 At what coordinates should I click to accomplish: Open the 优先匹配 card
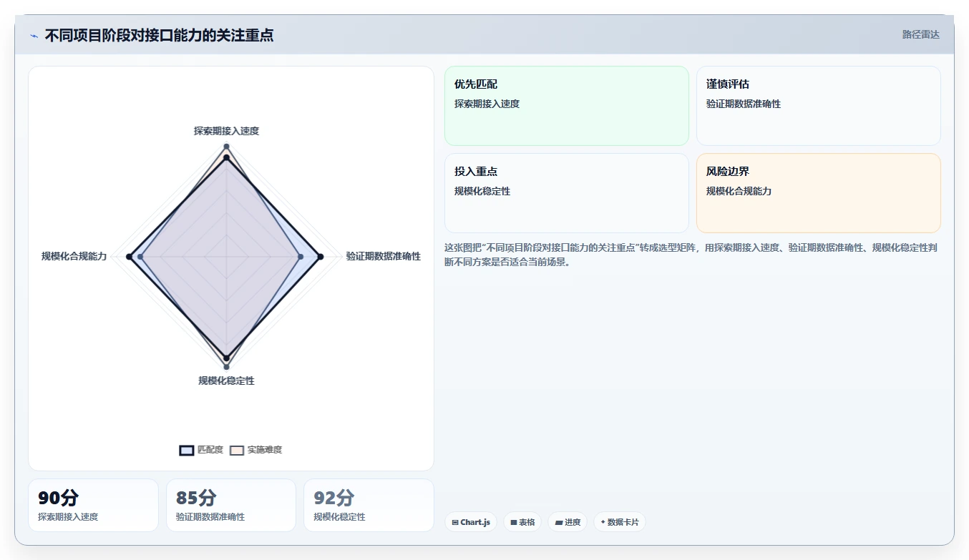(567, 106)
